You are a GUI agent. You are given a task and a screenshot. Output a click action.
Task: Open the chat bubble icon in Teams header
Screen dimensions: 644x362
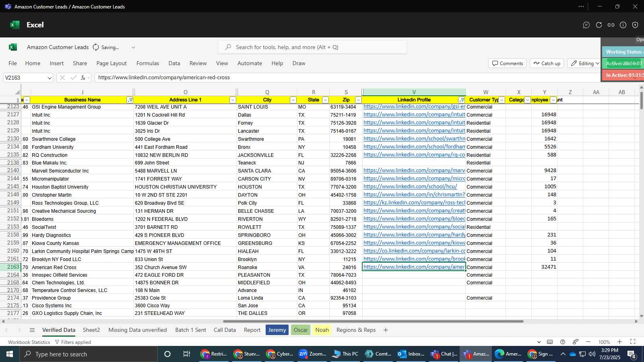(x=586, y=25)
